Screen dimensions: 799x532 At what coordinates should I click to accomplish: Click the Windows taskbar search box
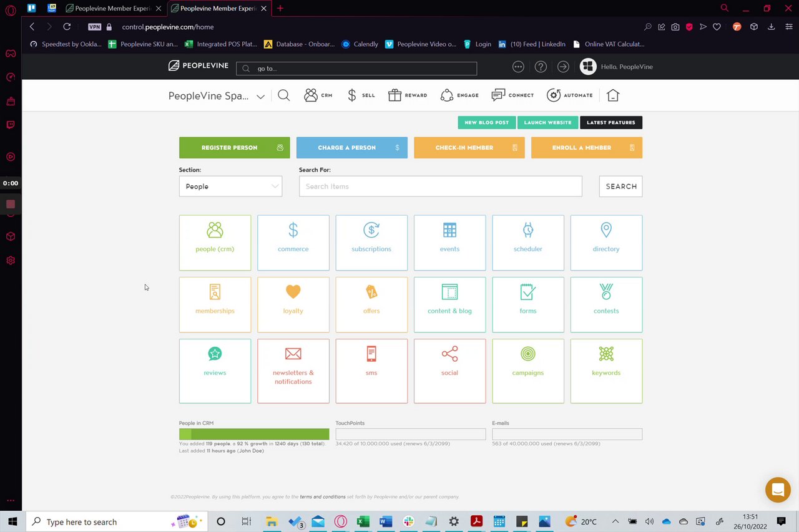point(115,522)
